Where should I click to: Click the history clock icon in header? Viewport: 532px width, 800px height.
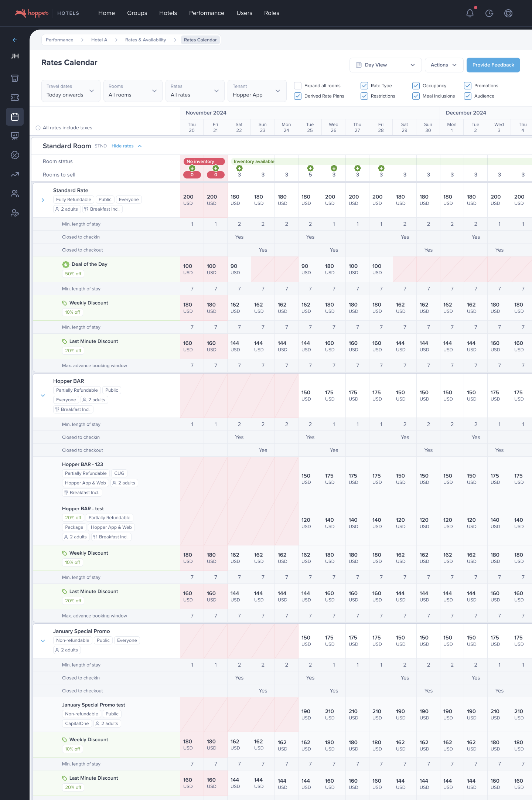(489, 13)
